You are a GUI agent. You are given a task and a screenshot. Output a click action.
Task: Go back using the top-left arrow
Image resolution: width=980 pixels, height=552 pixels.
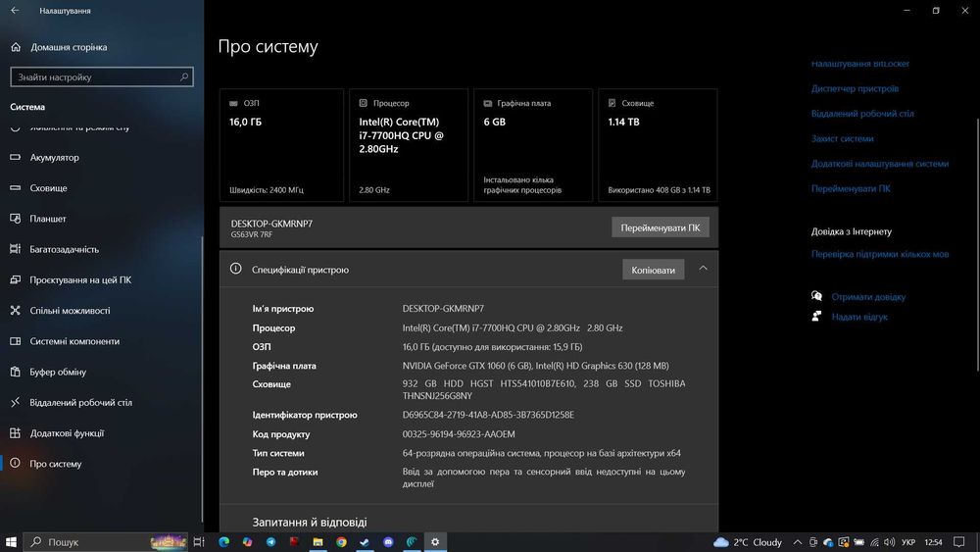pos(15,10)
